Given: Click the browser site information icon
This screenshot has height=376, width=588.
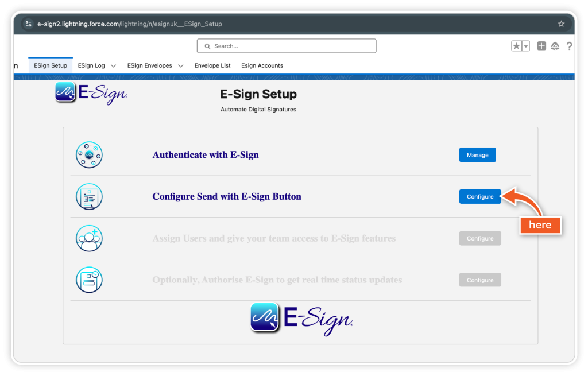Looking at the screenshot, I should pos(28,24).
